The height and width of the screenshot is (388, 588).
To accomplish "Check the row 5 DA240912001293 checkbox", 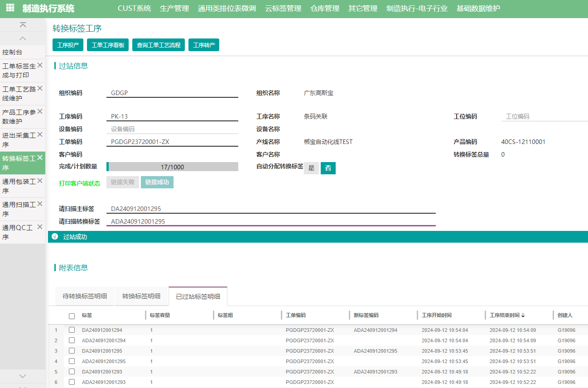I will pos(72,372).
